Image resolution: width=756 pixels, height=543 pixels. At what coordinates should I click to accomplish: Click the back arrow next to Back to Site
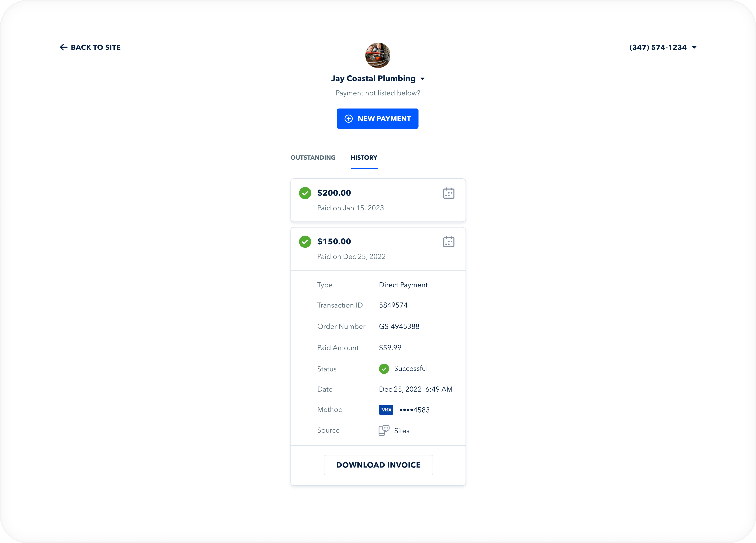click(x=64, y=47)
